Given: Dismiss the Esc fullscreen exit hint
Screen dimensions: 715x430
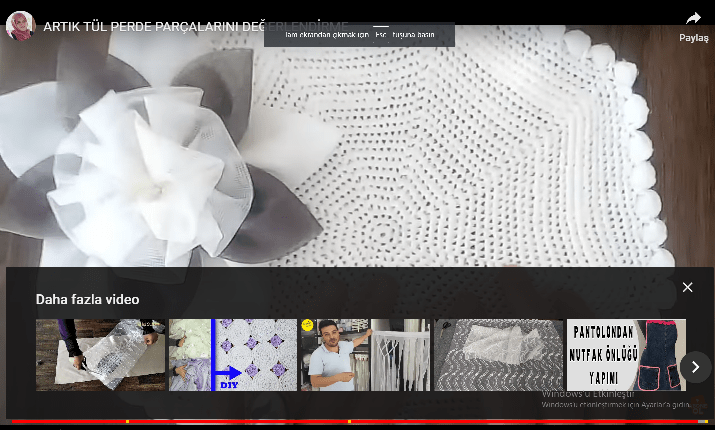Looking at the screenshot, I should (360, 35).
